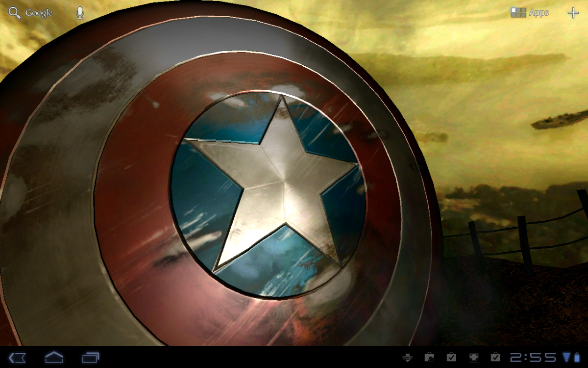The height and width of the screenshot is (368, 588).
Task: Open the Market checkmark bag left of the winged icon
Action: (x=451, y=357)
